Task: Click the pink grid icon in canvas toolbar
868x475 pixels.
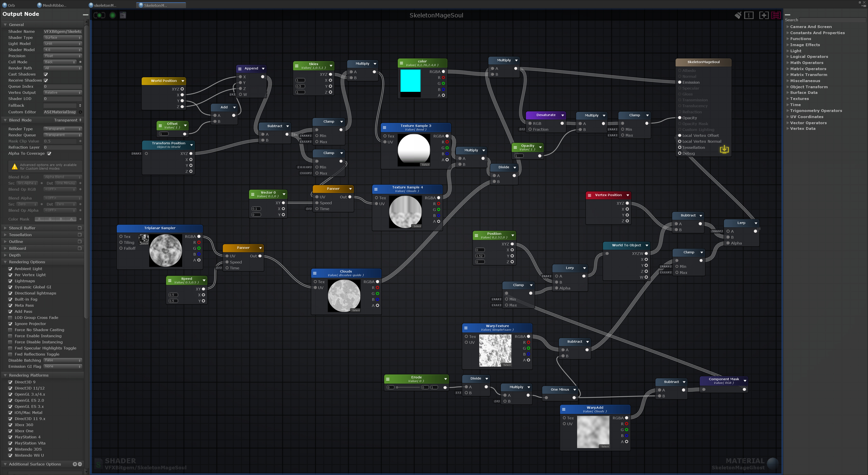Action: 776,15
